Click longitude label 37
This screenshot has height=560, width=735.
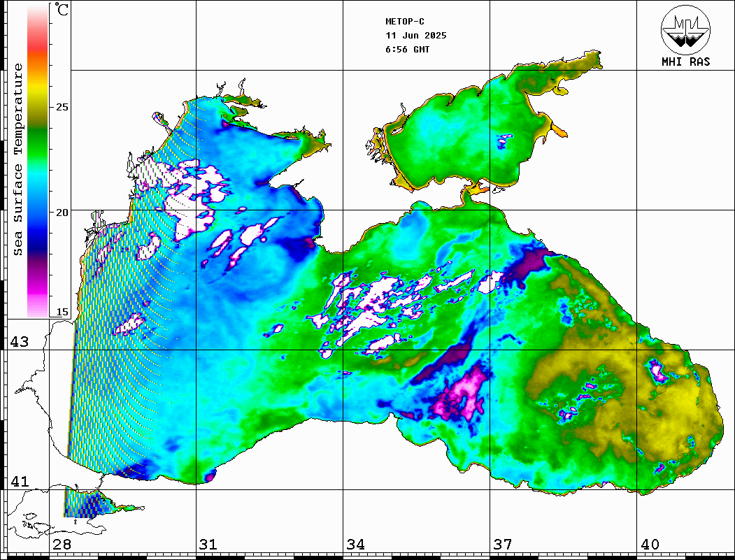click(x=503, y=545)
